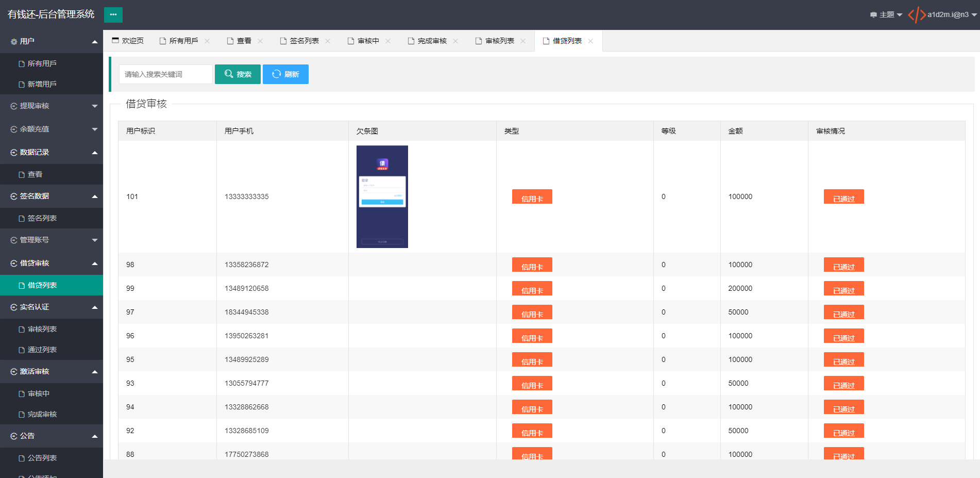Click the code bracket logo icon near username
The height and width of the screenshot is (478, 980).
click(917, 14)
